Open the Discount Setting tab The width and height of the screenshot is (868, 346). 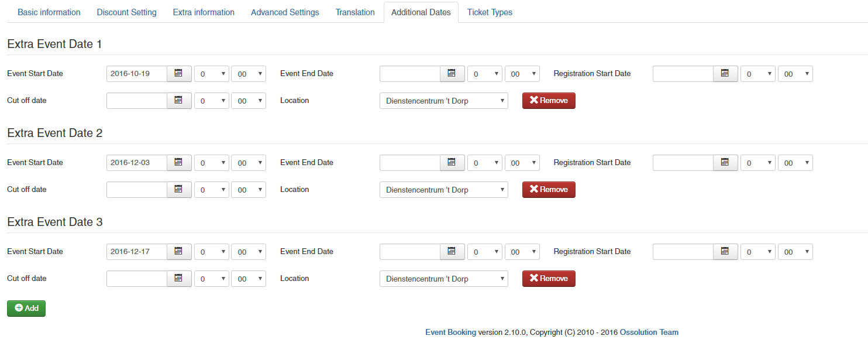pos(126,12)
